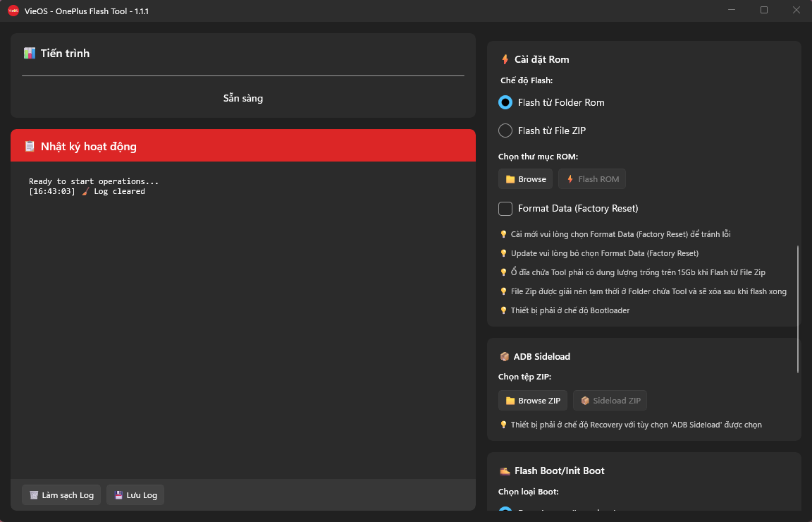Click the Nhật ký hoạt động red header
This screenshot has width=812, height=522.
[243, 145]
